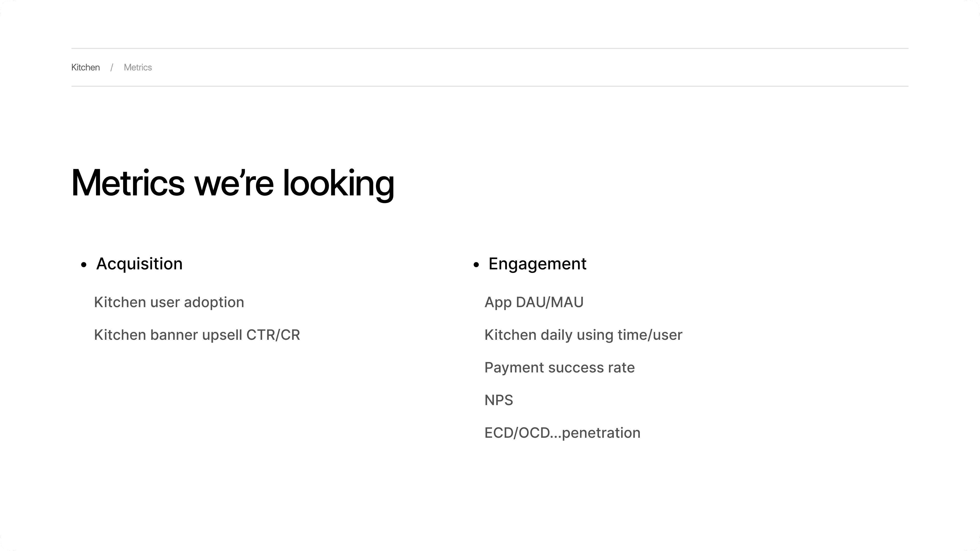Select the Engagement bullet heading

coord(537,264)
